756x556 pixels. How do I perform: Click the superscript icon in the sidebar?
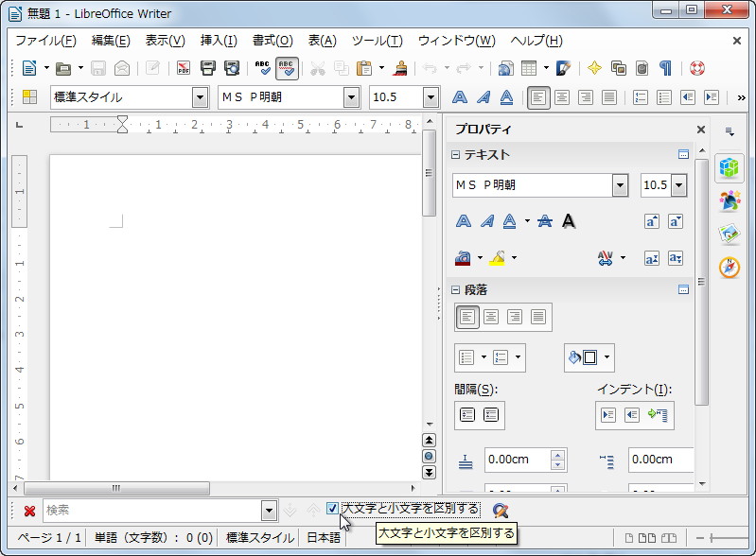[651, 259]
